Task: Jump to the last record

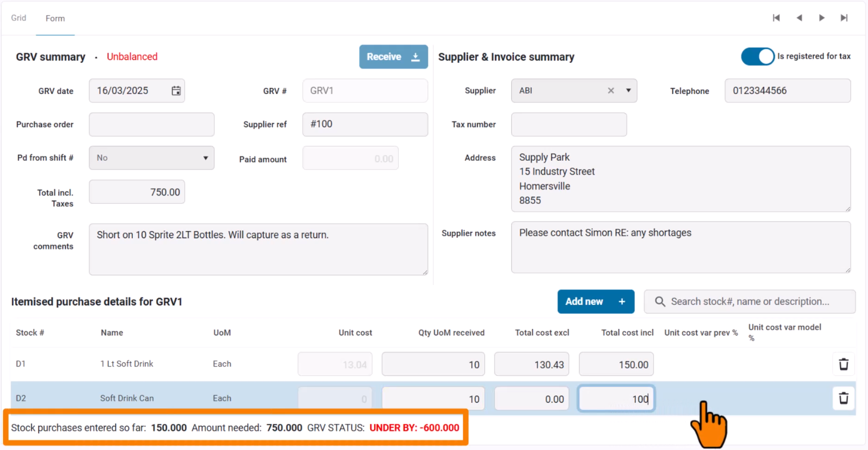Action: tap(844, 18)
